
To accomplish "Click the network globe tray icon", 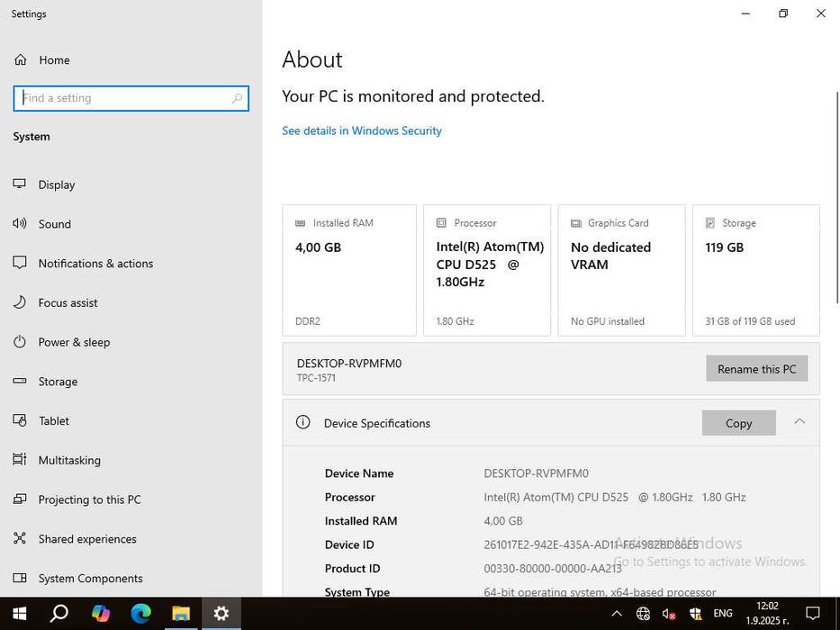I will click(644, 614).
